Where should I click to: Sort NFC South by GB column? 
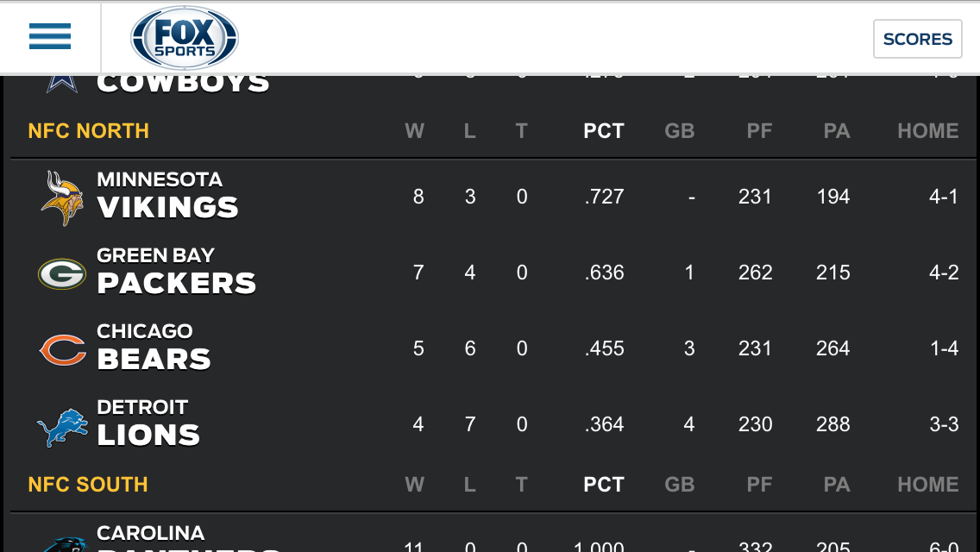coord(680,485)
